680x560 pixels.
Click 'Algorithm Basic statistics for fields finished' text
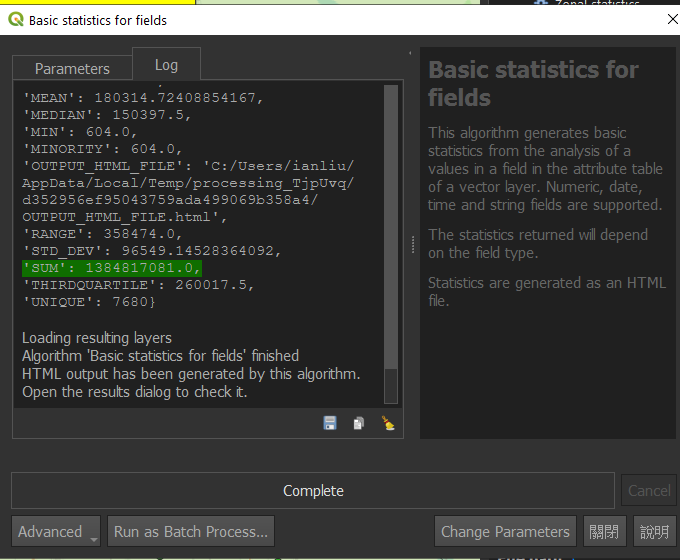160,356
